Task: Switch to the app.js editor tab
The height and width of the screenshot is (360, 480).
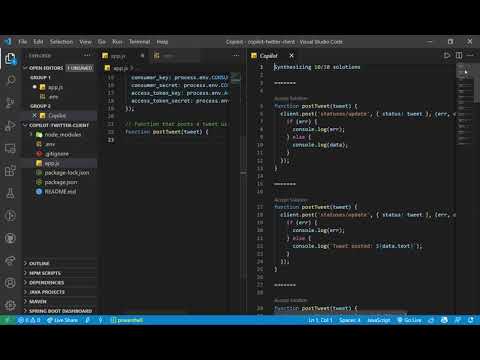Action: pyautogui.click(x=123, y=56)
